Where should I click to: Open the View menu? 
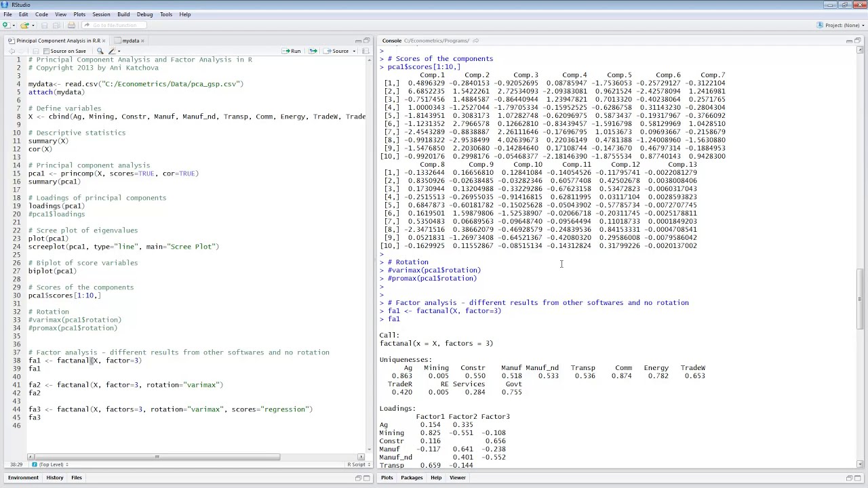coord(60,14)
